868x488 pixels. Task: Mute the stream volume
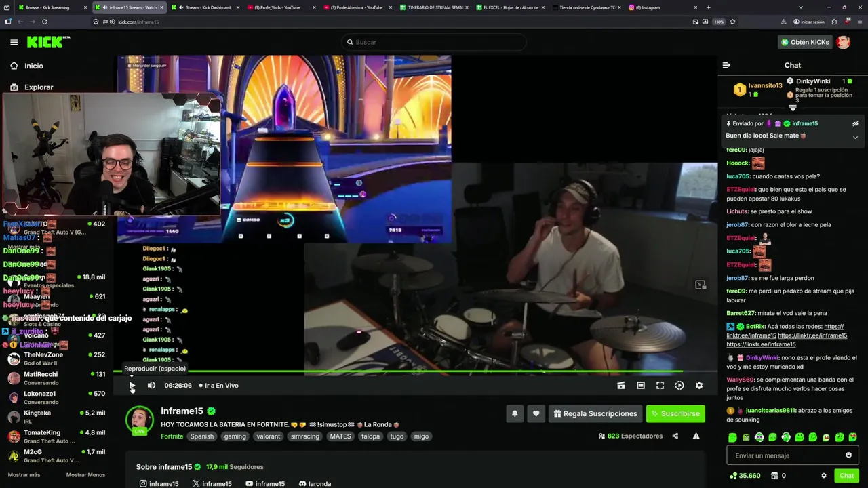click(x=151, y=385)
